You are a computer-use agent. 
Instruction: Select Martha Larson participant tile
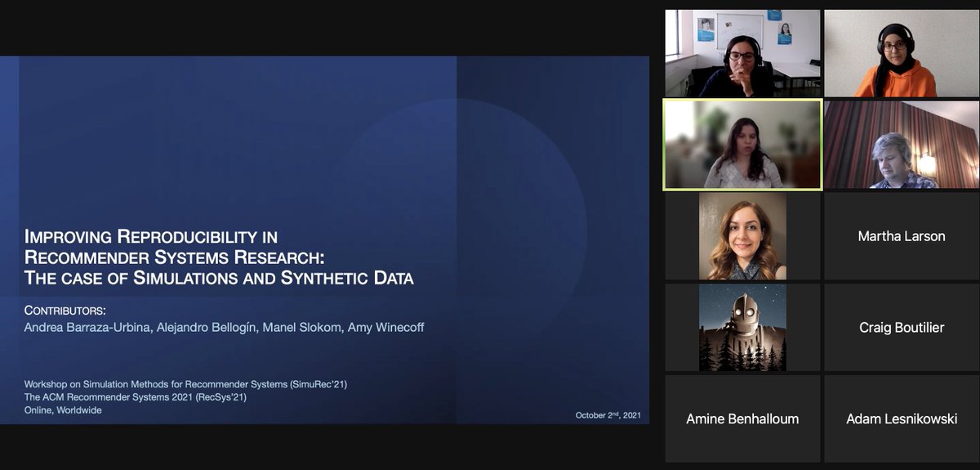902,236
